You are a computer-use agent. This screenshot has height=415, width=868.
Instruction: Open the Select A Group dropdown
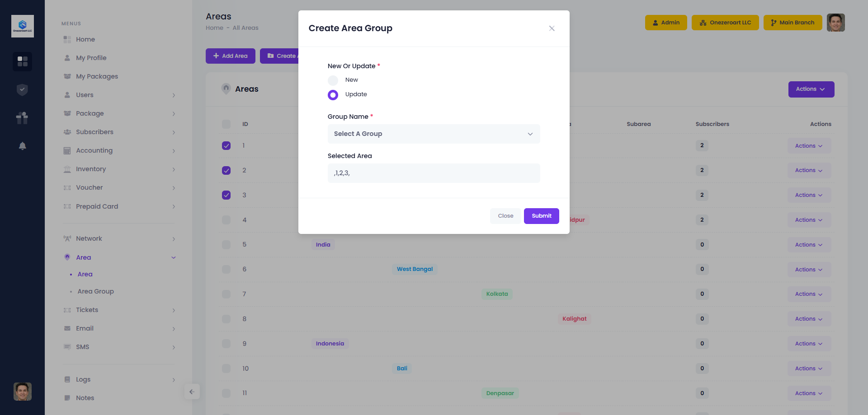[434, 134]
